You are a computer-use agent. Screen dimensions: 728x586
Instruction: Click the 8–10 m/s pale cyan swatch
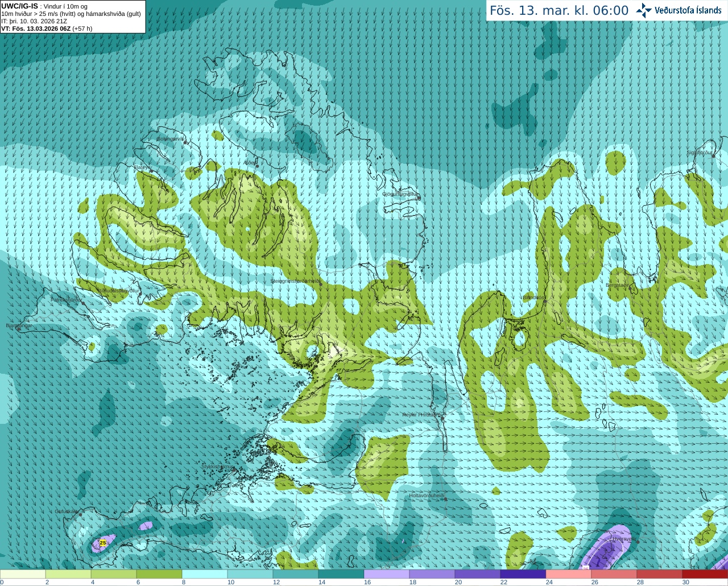[x=205, y=574]
